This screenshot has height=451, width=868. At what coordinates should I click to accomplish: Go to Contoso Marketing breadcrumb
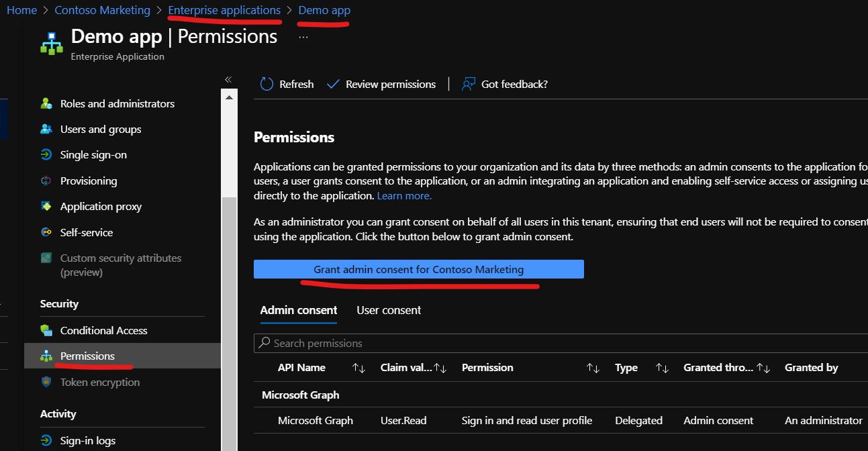pos(103,10)
